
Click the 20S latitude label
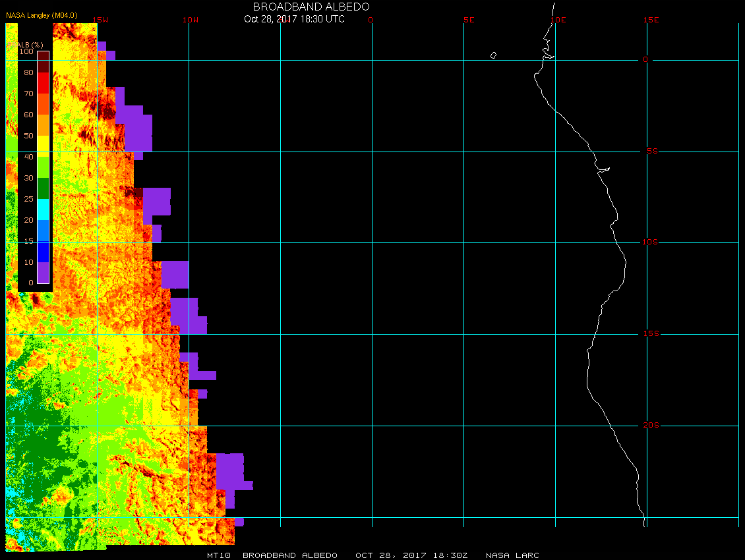(651, 426)
